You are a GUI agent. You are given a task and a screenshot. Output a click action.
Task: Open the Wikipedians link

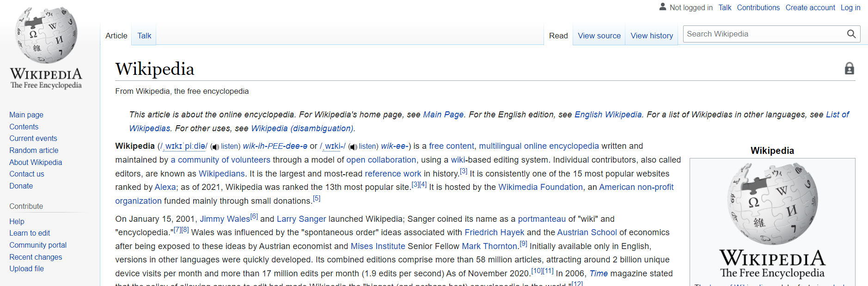222,174
